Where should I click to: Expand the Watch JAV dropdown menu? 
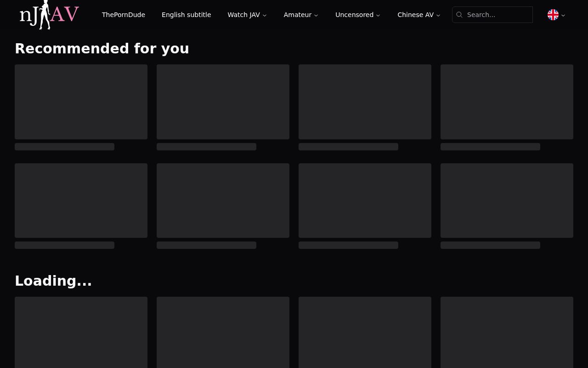(x=247, y=15)
